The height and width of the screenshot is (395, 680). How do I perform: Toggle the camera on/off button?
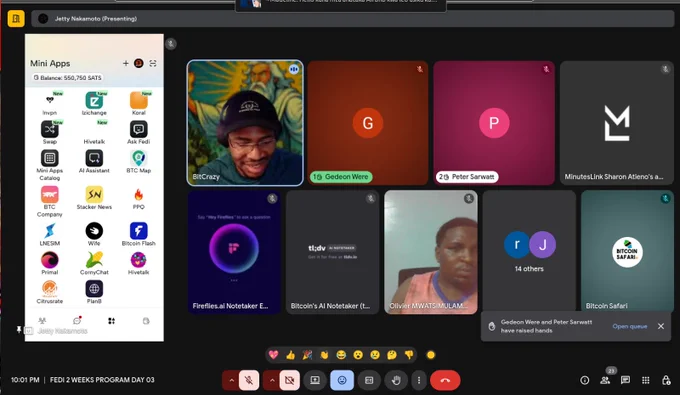289,380
